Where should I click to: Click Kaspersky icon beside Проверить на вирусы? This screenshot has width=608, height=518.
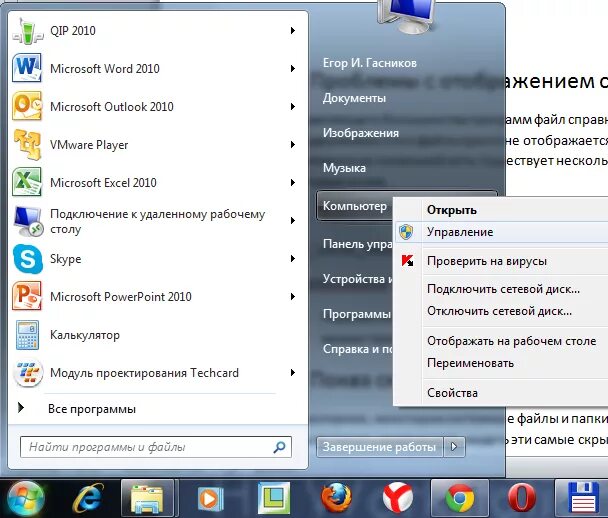(x=407, y=261)
